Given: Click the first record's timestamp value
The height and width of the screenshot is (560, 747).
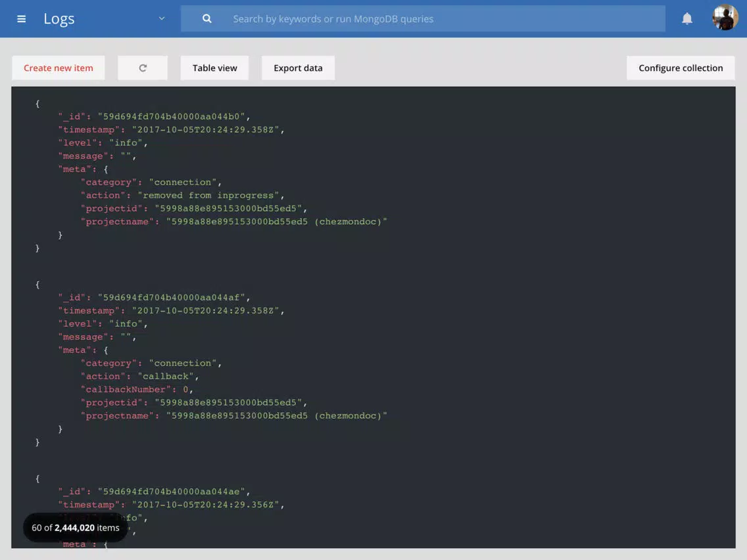Looking at the screenshot, I should click(205, 130).
